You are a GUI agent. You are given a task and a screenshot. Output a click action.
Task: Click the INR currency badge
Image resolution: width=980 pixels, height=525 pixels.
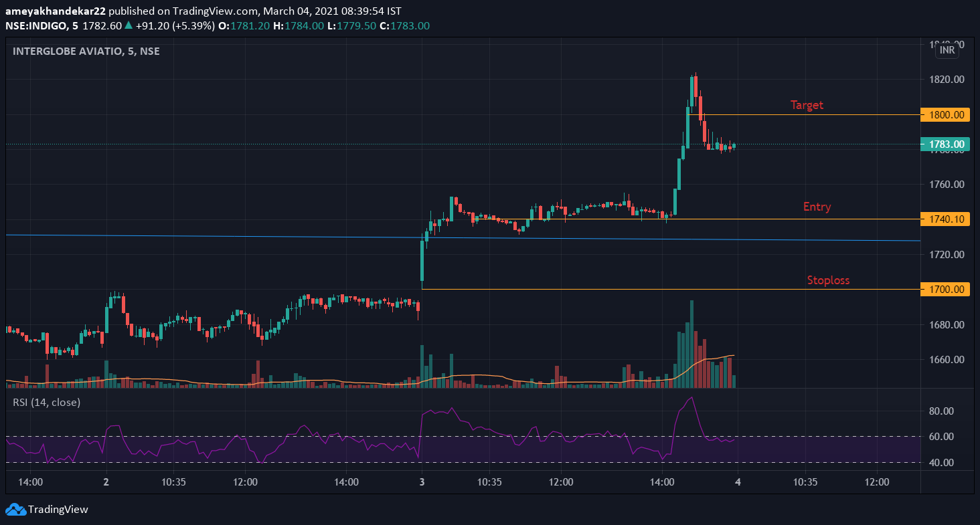point(947,50)
